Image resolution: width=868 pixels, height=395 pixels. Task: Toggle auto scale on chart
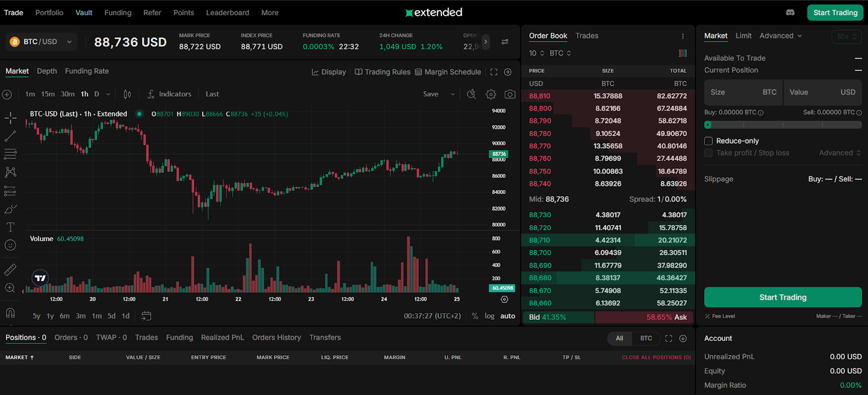point(507,316)
